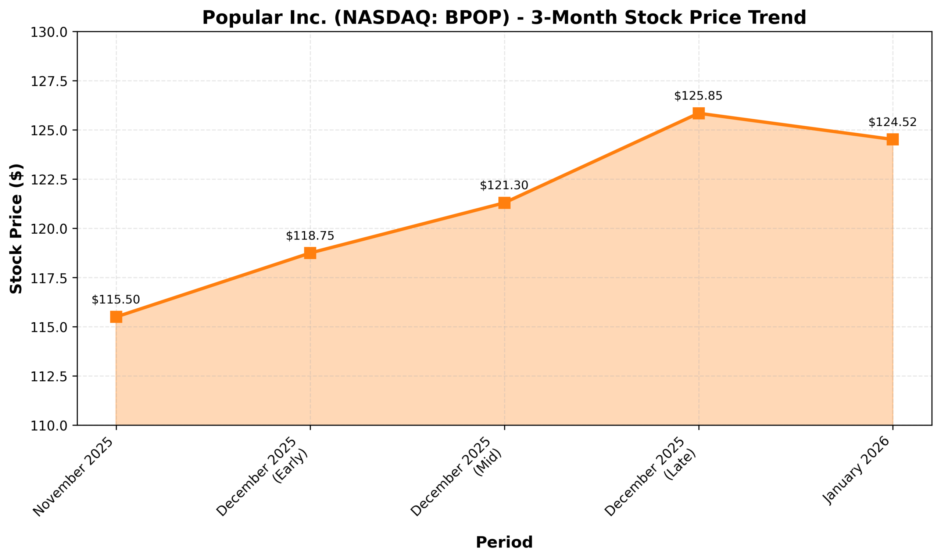Click the $115.50 price annotation
Viewport: 941px width, 560px height.
116,299
